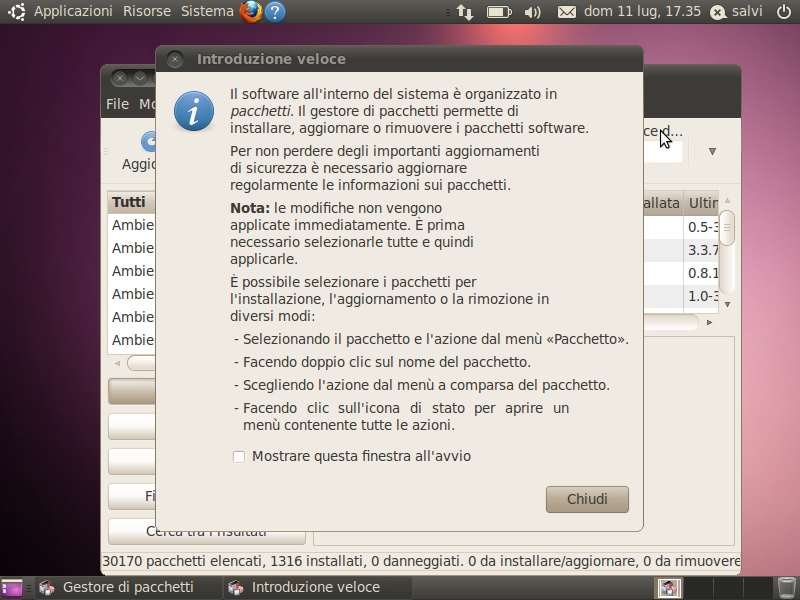This screenshot has width=800, height=600.
Task: Open the Sistema menu
Action: pos(207,11)
